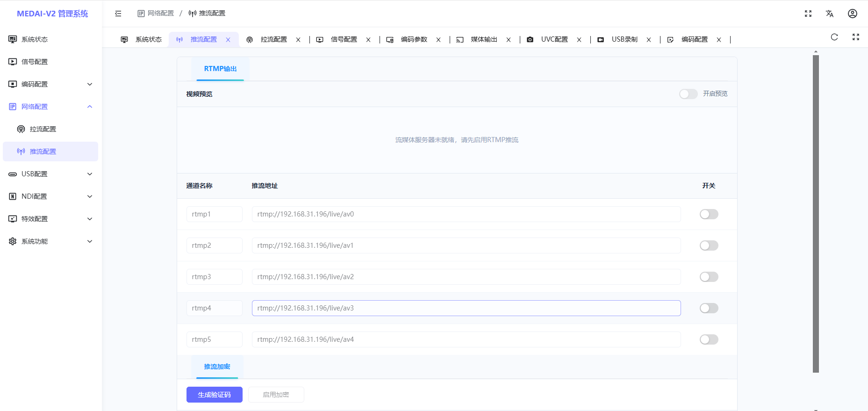Enable the rtmp1 push stream switch
The image size is (868, 411).
pos(709,214)
